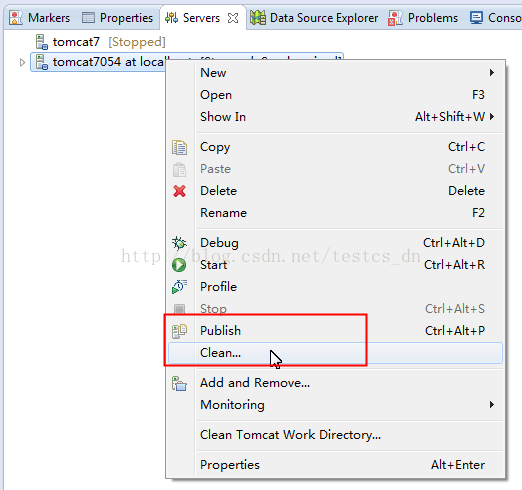
Task: Open the New submenu arrow
Action: click(492, 73)
